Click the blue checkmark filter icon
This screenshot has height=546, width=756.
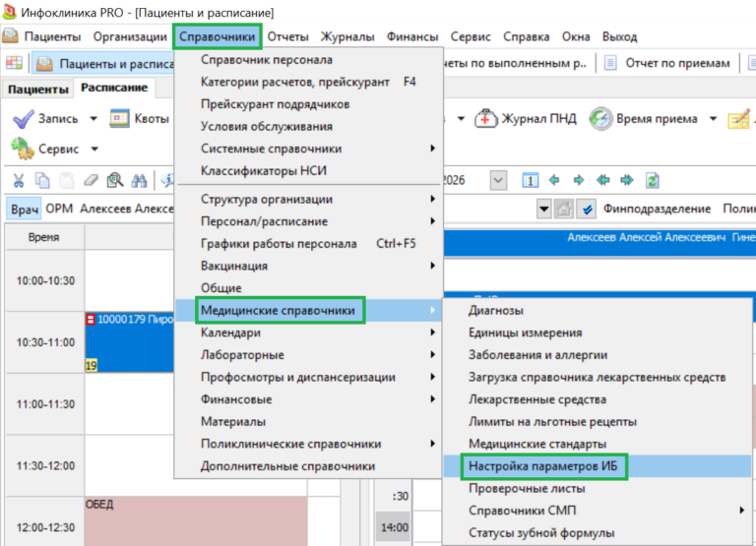(x=587, y=210)
